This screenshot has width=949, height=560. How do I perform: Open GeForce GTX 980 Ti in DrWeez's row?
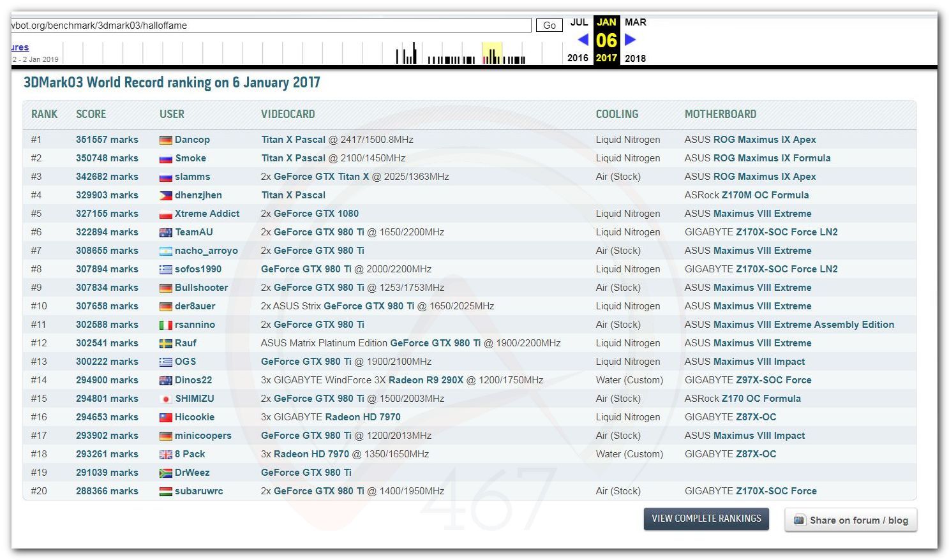[x=306, y=473]
